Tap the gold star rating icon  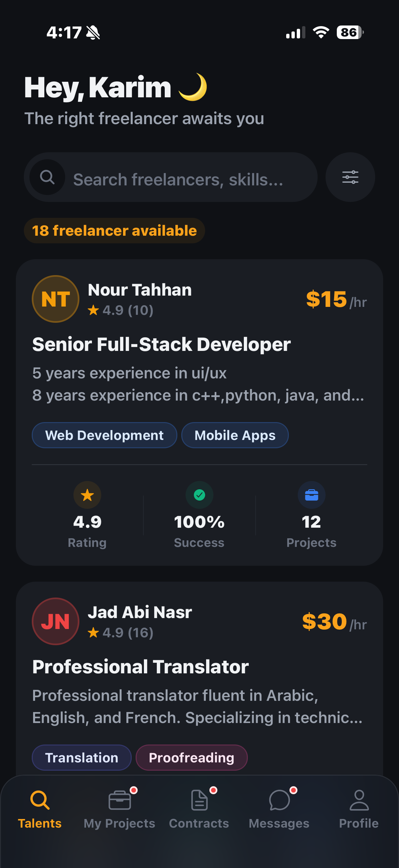click(x=87, y=495)
